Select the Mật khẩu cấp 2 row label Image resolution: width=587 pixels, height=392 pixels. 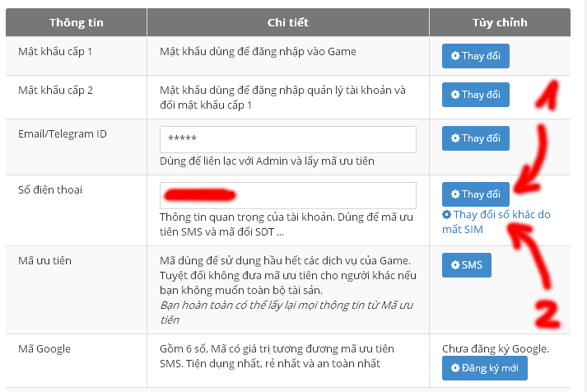pos(55,90)
